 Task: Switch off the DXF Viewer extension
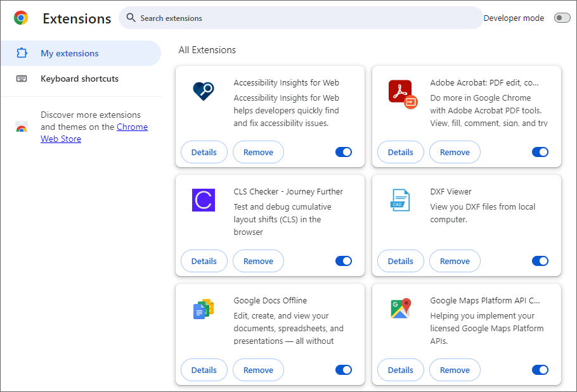(540, 261)
